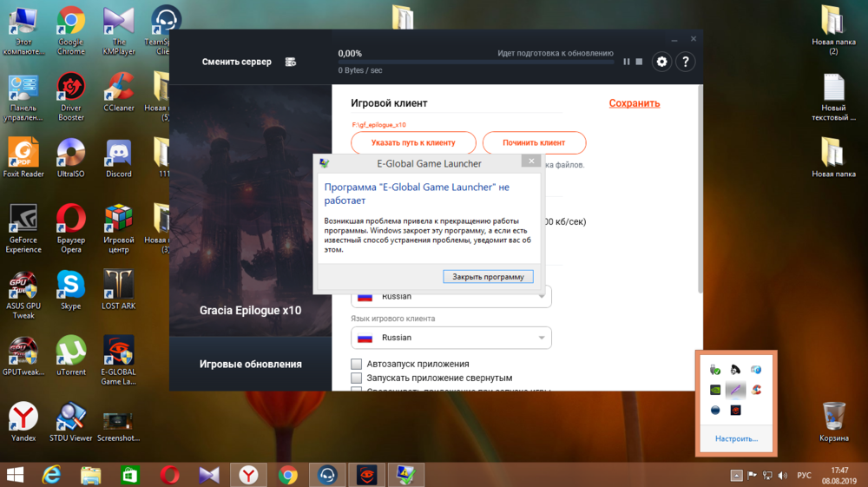
Task: Click the volume speaker tray icon
Action: tap(783, 476)
